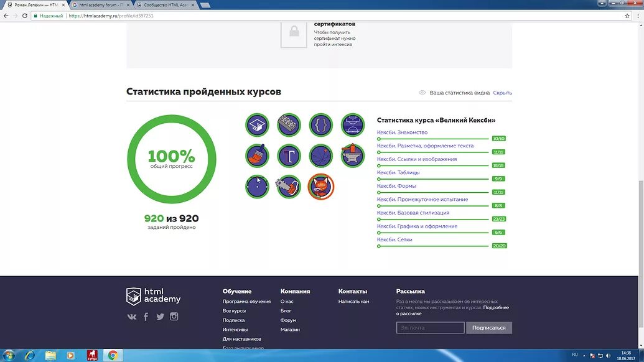Screen dimensions: 644x362
Task: Select the maple-leaf course badge
Action: click(321, 156)
